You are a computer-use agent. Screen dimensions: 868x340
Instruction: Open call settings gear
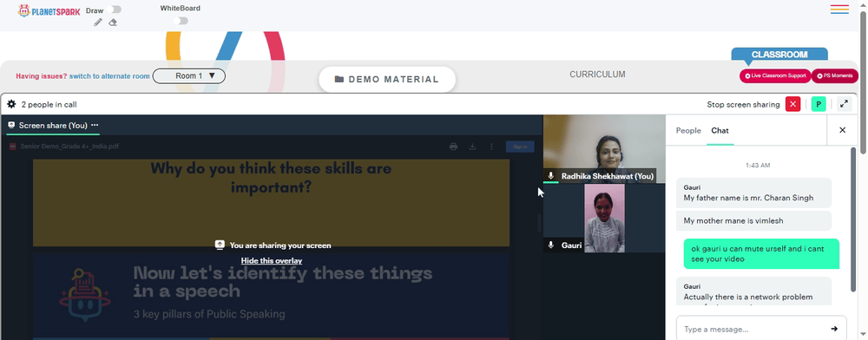[x=11, y=104]
